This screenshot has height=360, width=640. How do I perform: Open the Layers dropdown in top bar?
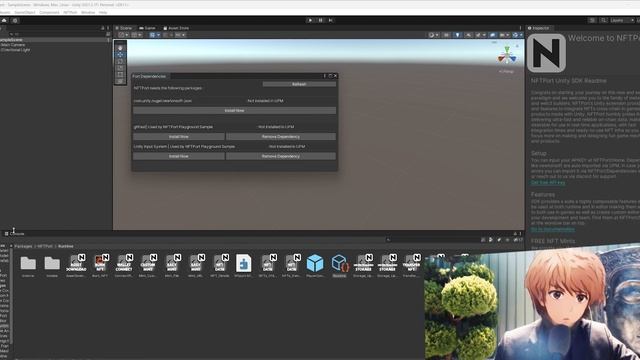[622, 20]
